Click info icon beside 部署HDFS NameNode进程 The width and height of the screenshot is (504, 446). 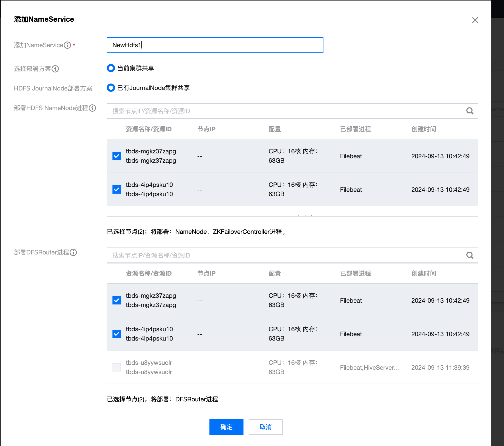(x=92, y=108)
